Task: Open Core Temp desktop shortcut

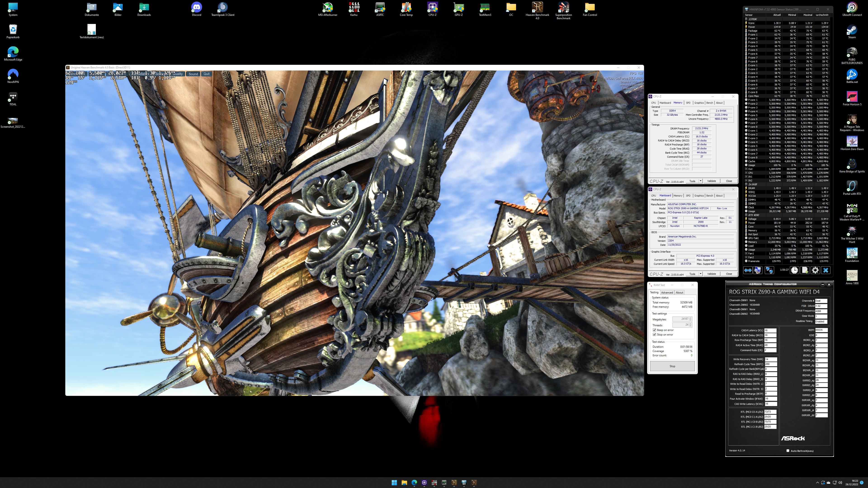Action: coord(406,9)
